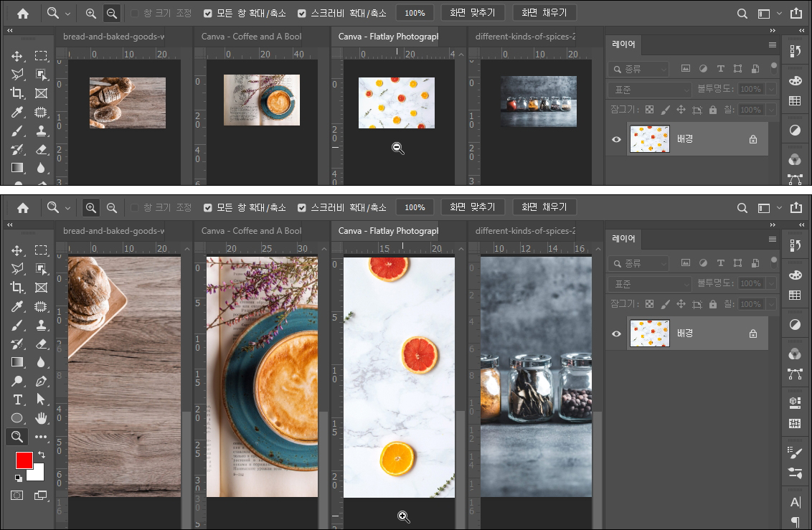
Task: Pick the Ellipse shape tool in lower window
Action: click(x=17, y=418)
